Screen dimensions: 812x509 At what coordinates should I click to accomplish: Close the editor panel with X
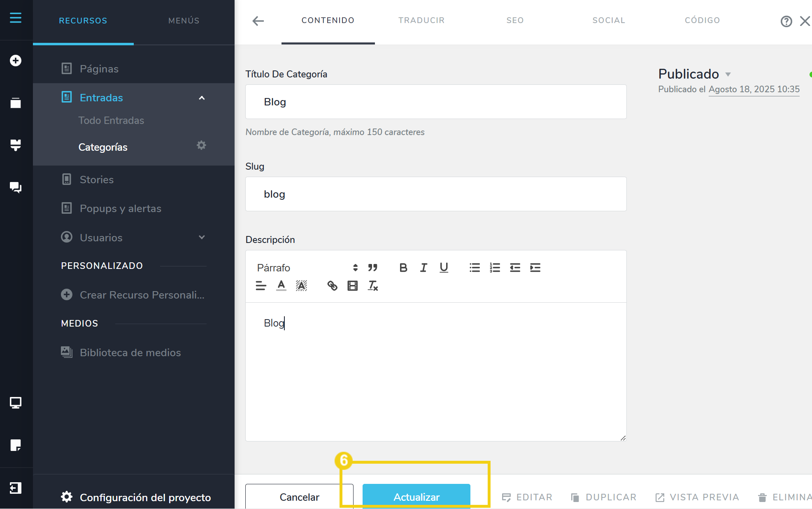pos(805,21)
